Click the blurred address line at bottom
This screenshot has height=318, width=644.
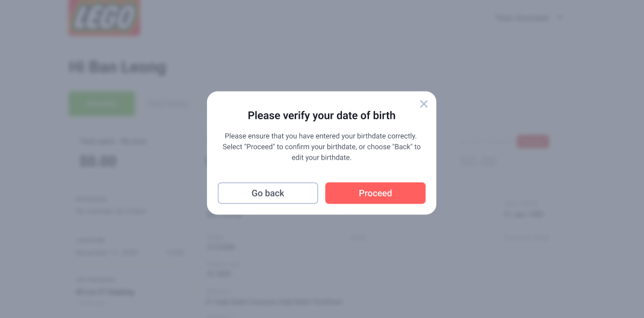click(274, 302)
